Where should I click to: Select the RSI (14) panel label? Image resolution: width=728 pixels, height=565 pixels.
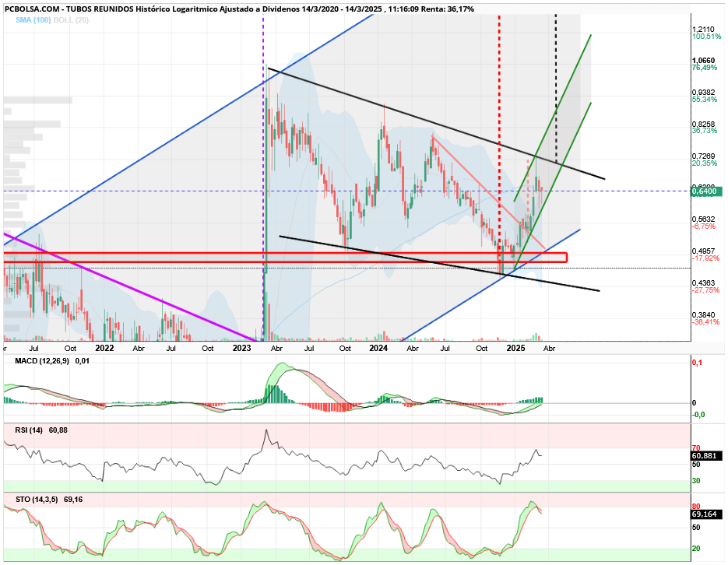coord(29,430)
